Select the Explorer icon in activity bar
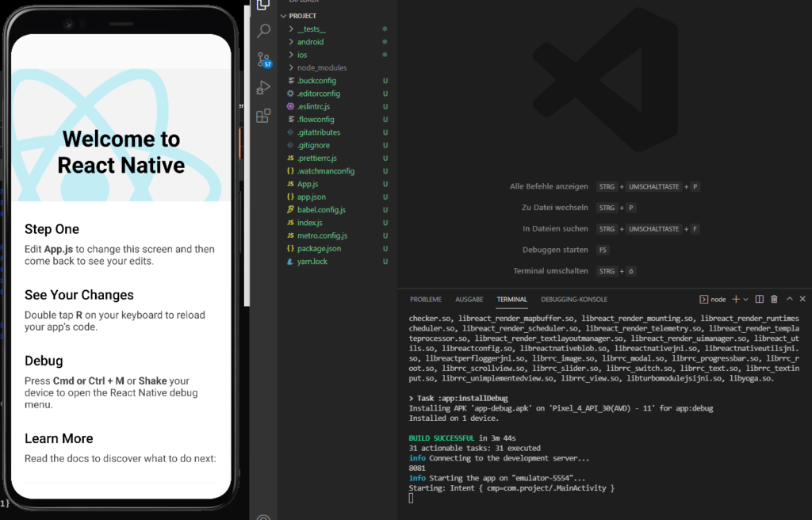The width and height of the screenshot is (812, 520). [x=262, y=5]
